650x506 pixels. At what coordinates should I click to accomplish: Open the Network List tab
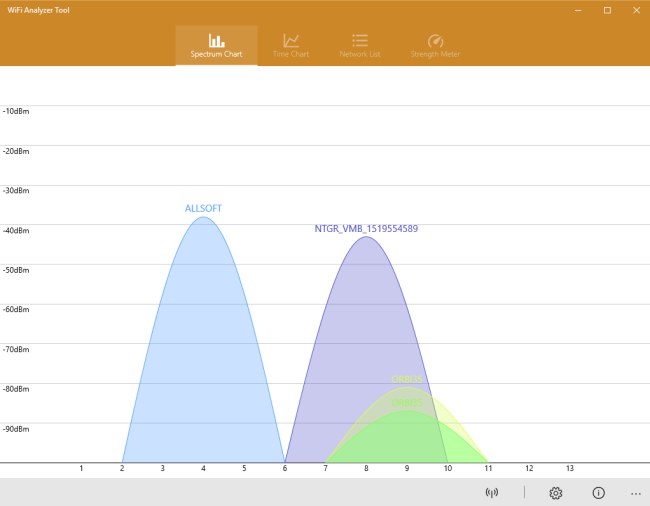pos(360,46)
